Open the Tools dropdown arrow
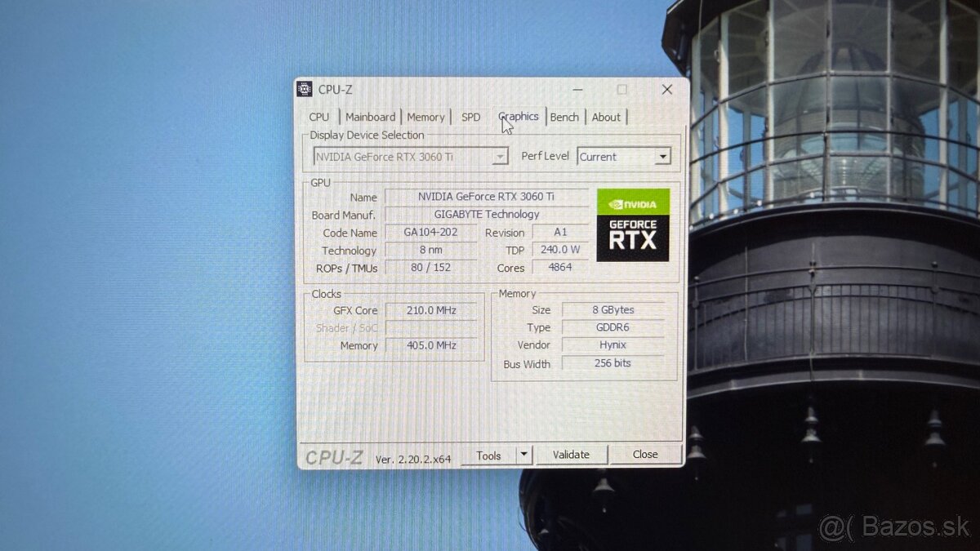The width and height of the screenshot is (980, 551). (524, 455)
